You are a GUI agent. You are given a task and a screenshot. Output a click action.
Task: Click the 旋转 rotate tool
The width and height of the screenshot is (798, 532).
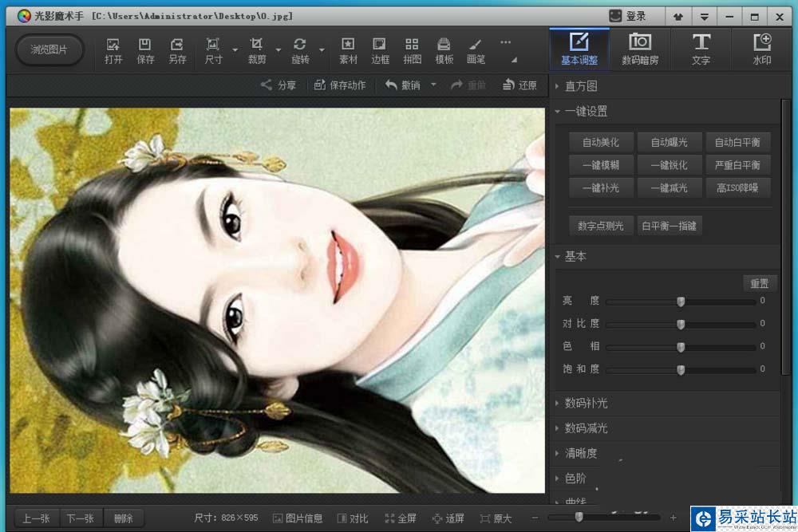point(300,50)
